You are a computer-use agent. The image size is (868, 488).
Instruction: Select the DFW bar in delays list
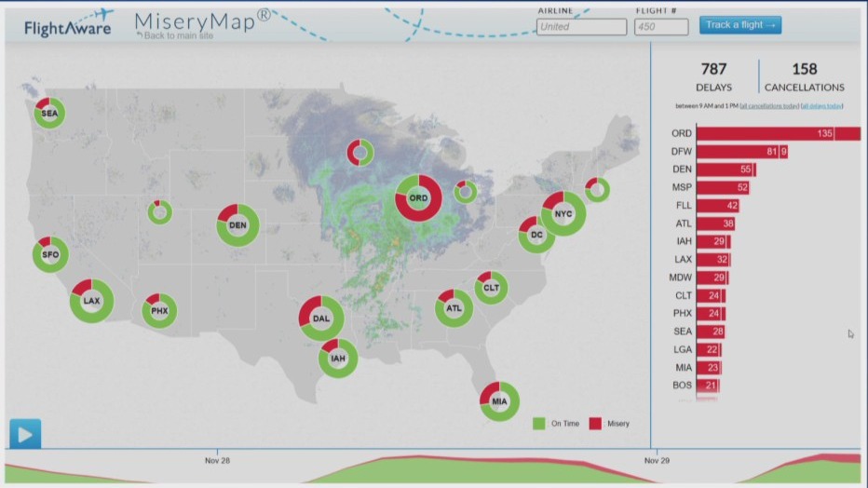(x=742, y=152)
